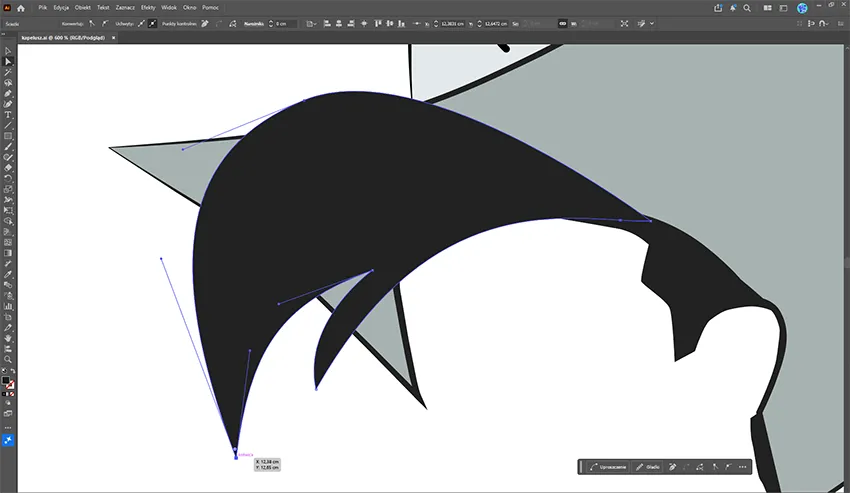Open more options in floating taskbar

pyautogui.click(x=743, y=467)
